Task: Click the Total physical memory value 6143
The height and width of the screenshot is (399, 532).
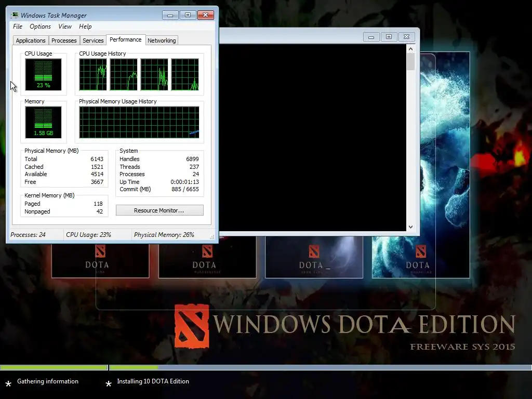Action: pyautogui.click(x=97, y=159)
